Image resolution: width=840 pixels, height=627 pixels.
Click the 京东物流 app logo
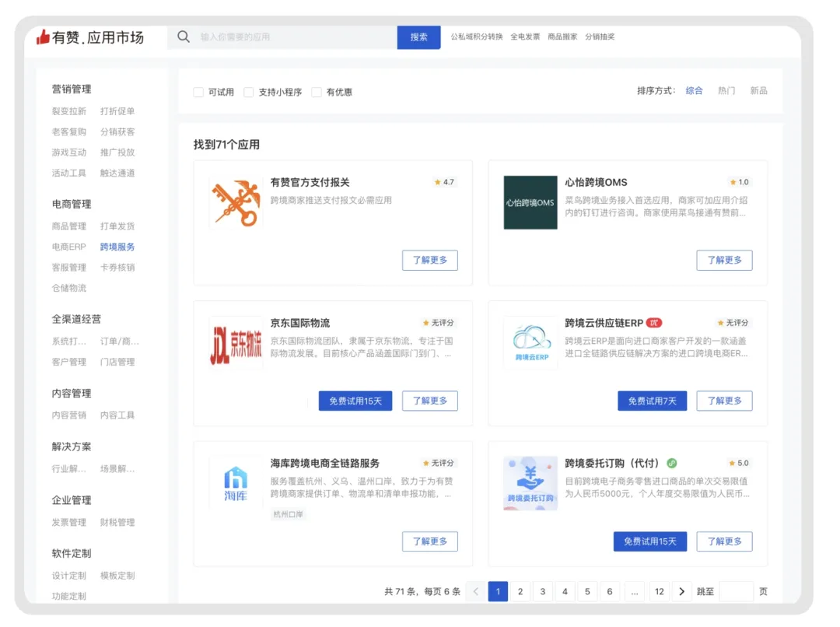[236, 343]
